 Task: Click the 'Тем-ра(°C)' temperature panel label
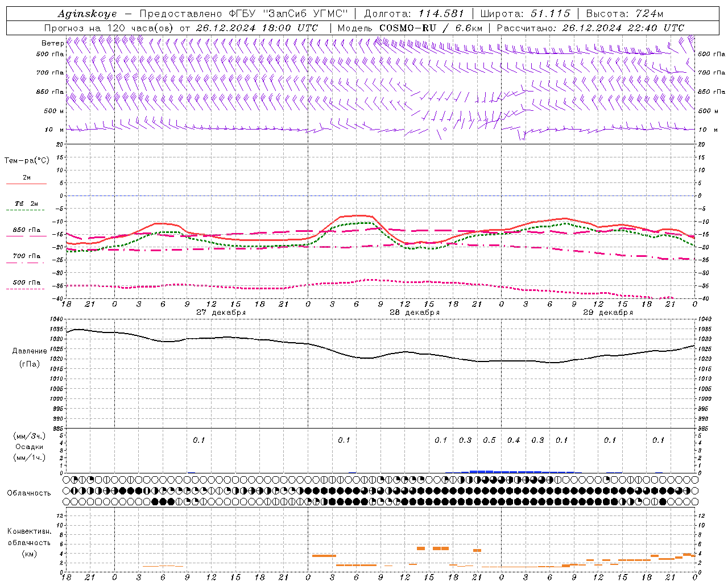pyautogui.click(x=27, y=161)
